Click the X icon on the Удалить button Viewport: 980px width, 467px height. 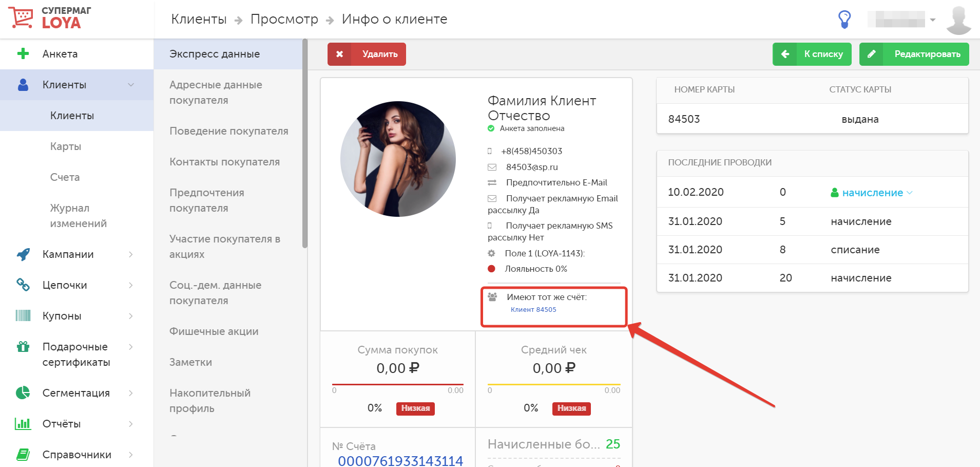[339, 54]
